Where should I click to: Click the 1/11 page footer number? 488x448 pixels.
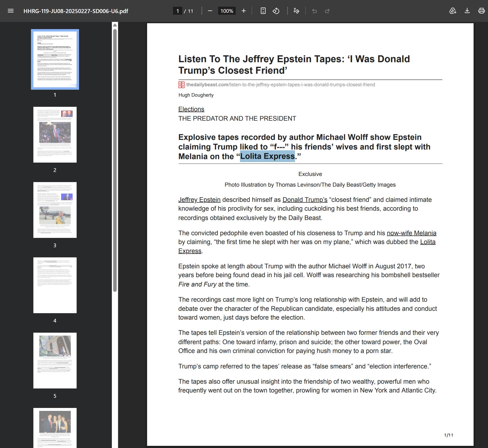tap(448, 435)
